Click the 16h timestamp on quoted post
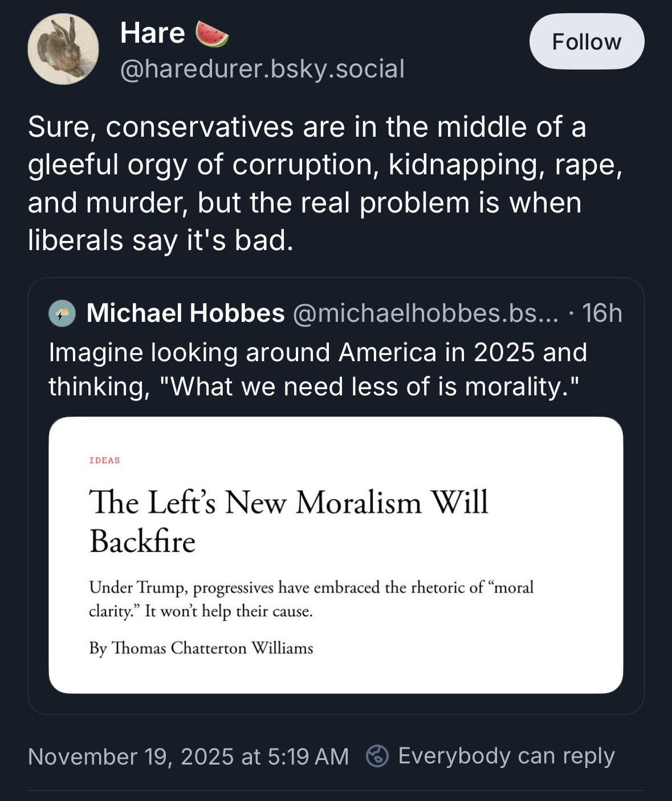 (x=602, y=313)
